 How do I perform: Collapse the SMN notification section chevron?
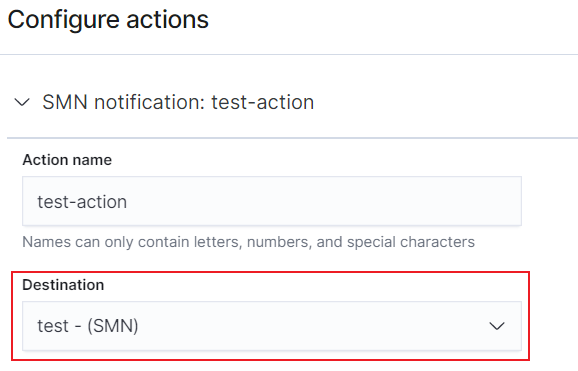22,102
